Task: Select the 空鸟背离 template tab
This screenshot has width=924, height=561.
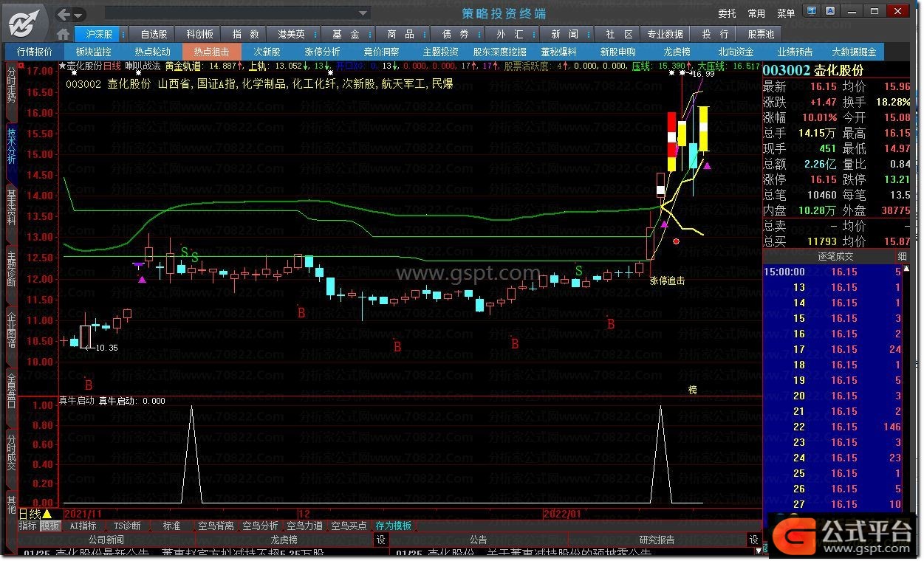Action: (x=216, y=526)
